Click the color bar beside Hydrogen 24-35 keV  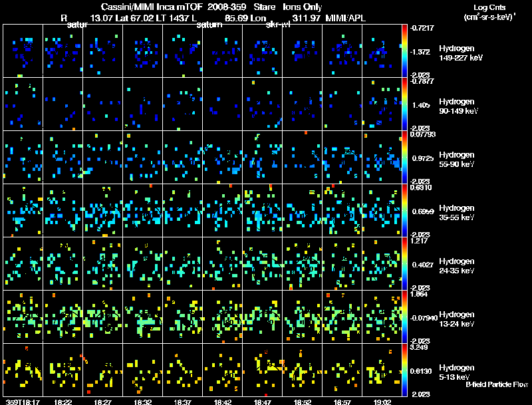(x=404, y=264)
